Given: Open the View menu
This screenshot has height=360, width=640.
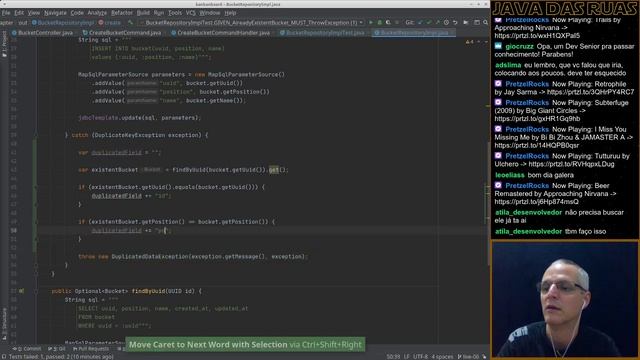Looking at the screenshot, I should pos(33,13).
